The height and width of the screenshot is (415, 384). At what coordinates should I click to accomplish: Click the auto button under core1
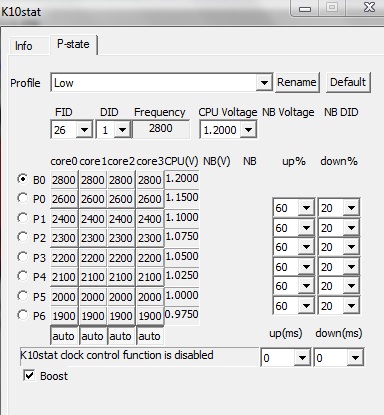tap(93, 336)
